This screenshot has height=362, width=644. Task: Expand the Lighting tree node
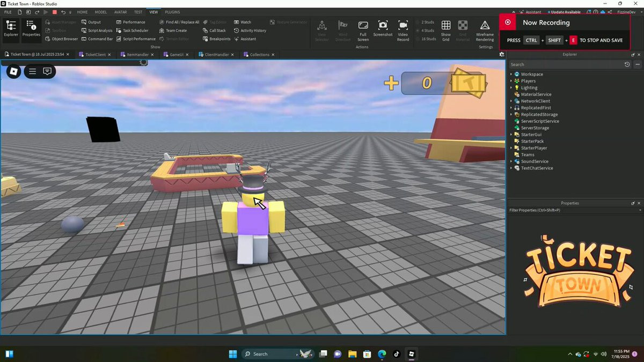511,87
